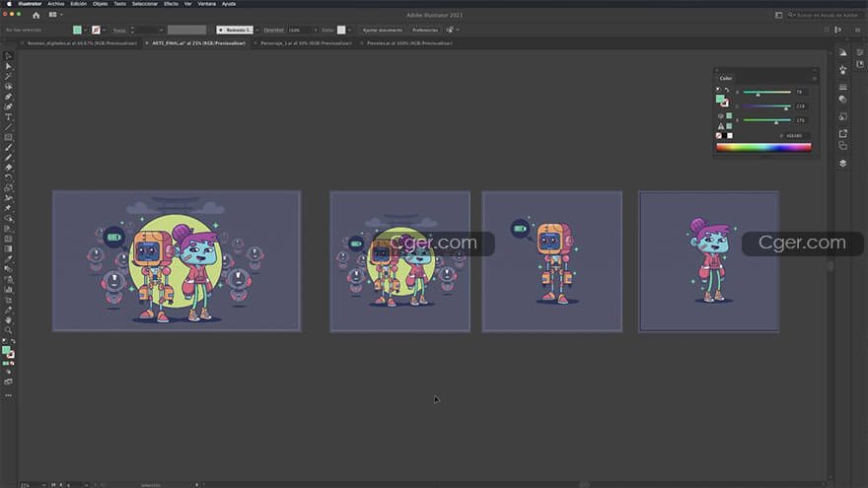Open the Redondo brush definition dropdown

[x=256, y=30]
